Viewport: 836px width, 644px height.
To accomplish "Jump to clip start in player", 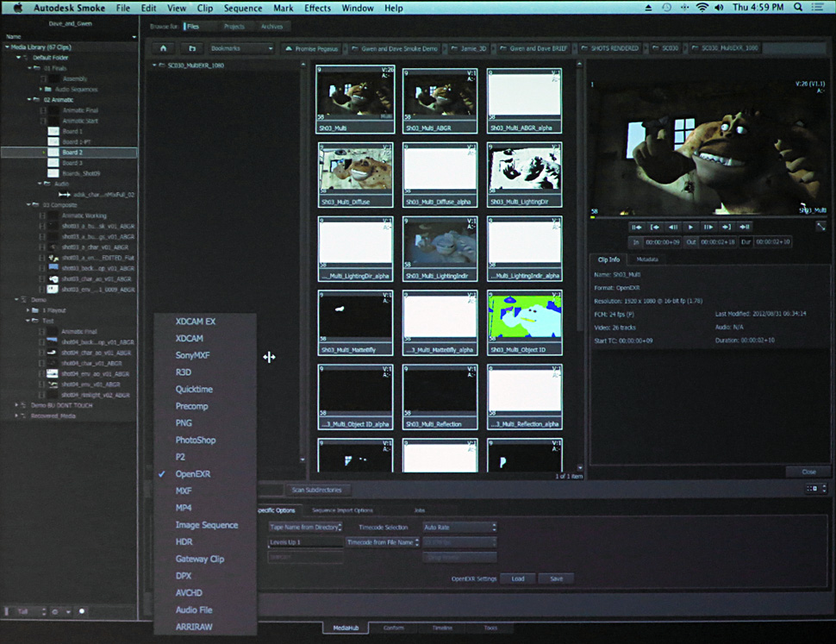I will (637, 227).
